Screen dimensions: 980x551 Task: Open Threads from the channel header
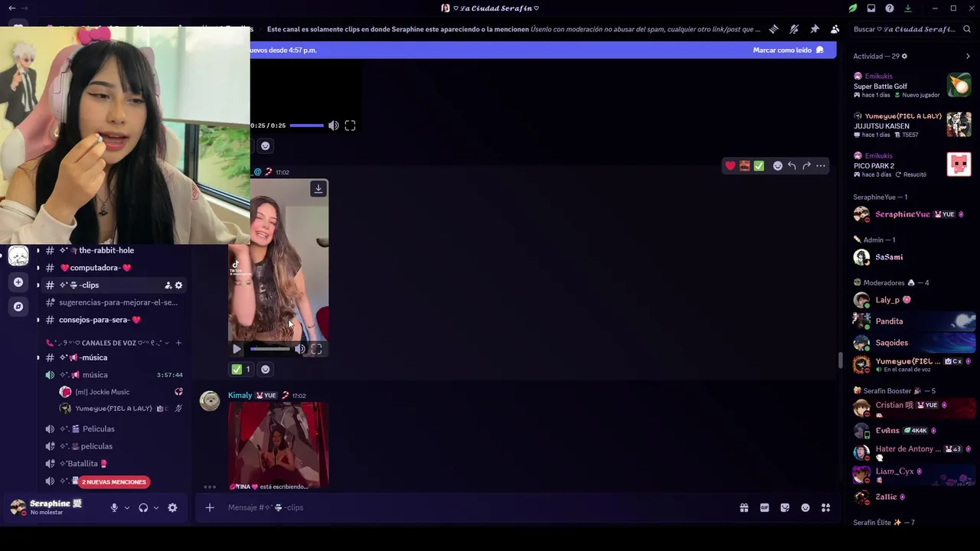(x=774, y=29)
